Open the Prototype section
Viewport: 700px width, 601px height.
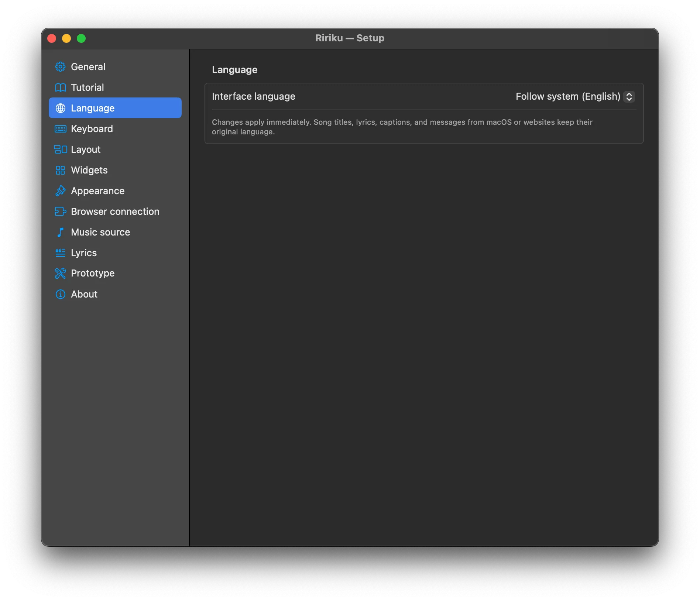(115, 273)
